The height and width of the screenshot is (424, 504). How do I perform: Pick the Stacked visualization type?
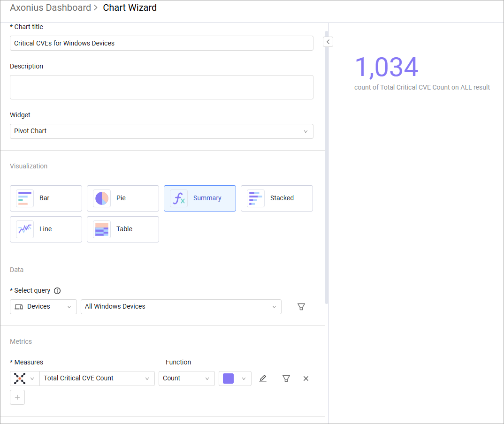tap(277, 198)
